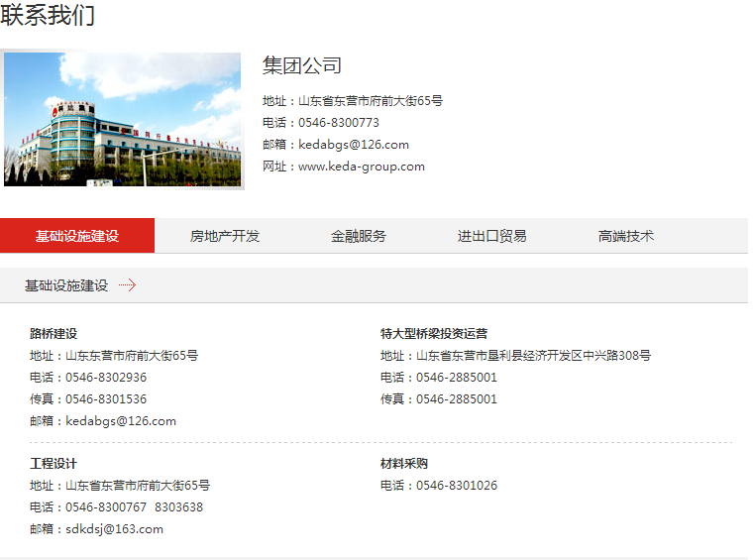This screenshot has height=560, width=754.
Task: Click the group phone number 0546-8300773
Action: coord(338,123)
